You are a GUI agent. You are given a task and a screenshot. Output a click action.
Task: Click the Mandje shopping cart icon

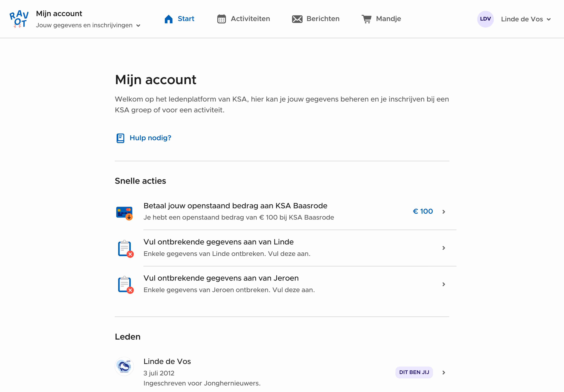tap(366, 19)
